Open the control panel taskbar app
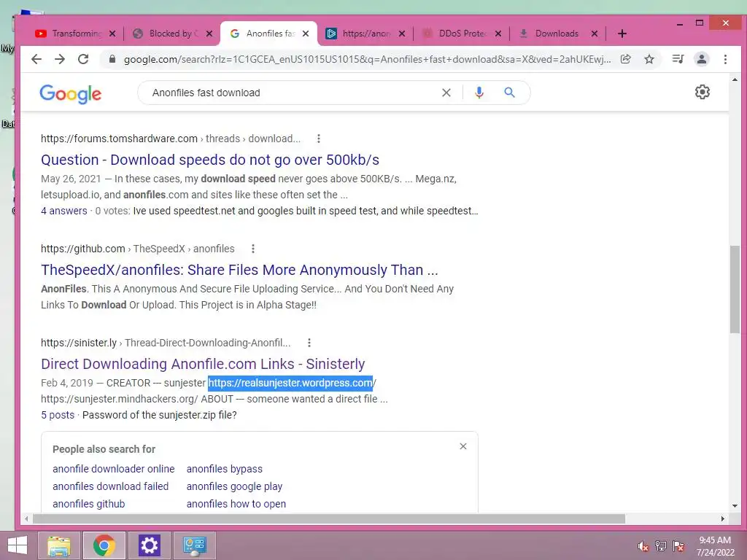This screenshot has height=560, width=747. (x=194, y=545)
